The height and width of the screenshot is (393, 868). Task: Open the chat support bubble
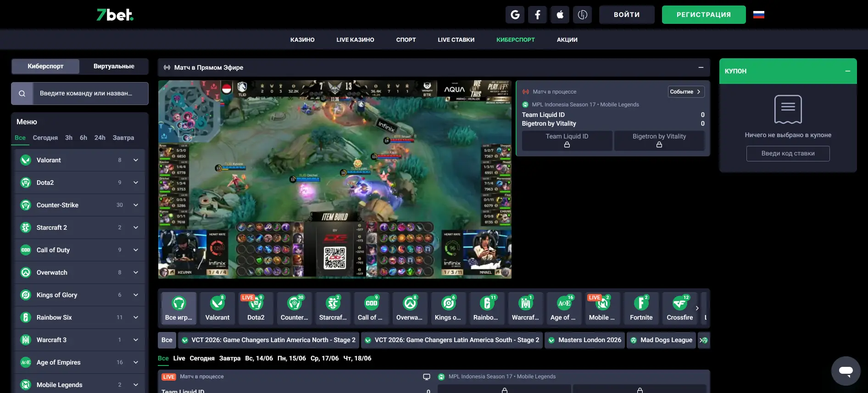[x=846, y=371]
